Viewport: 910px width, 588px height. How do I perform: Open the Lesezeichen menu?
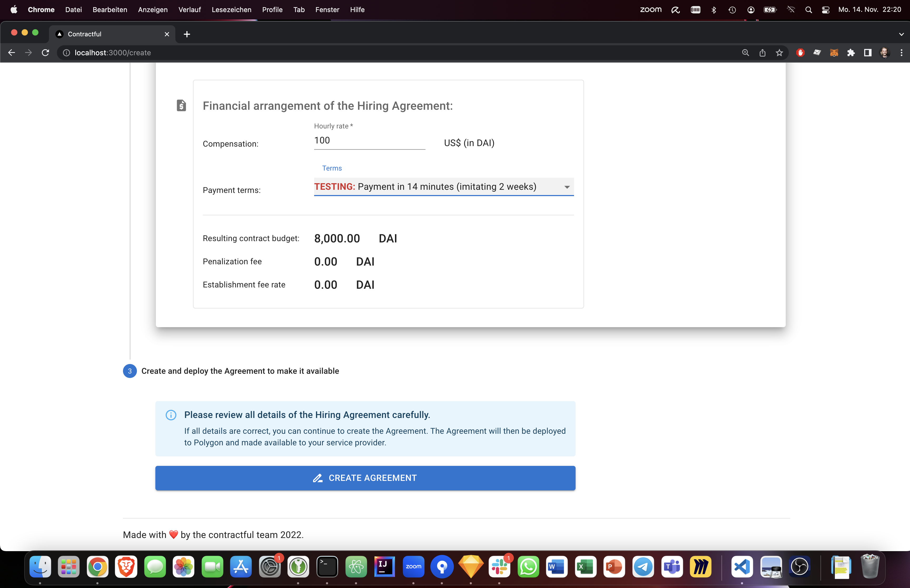[x=231, y=9]
